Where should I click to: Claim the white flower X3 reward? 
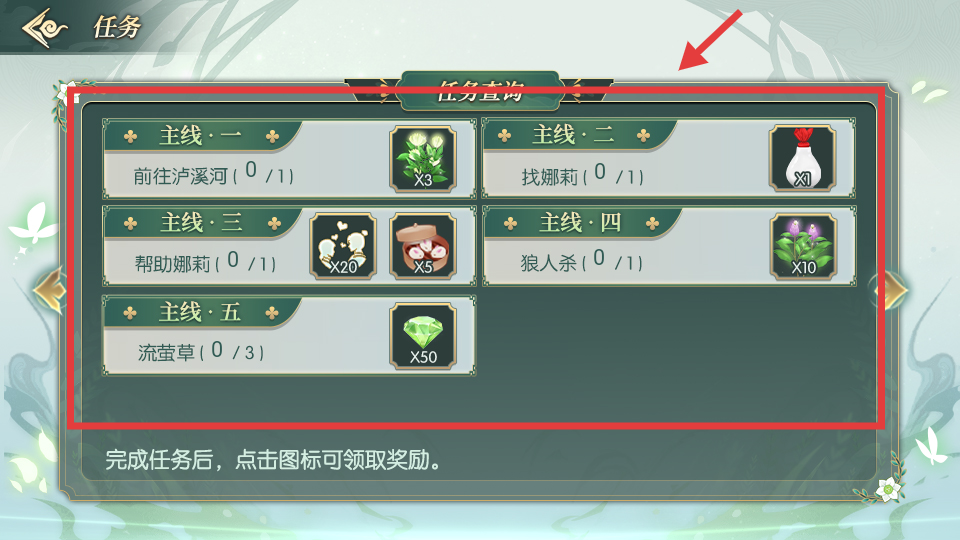click(x=423, y=159)
